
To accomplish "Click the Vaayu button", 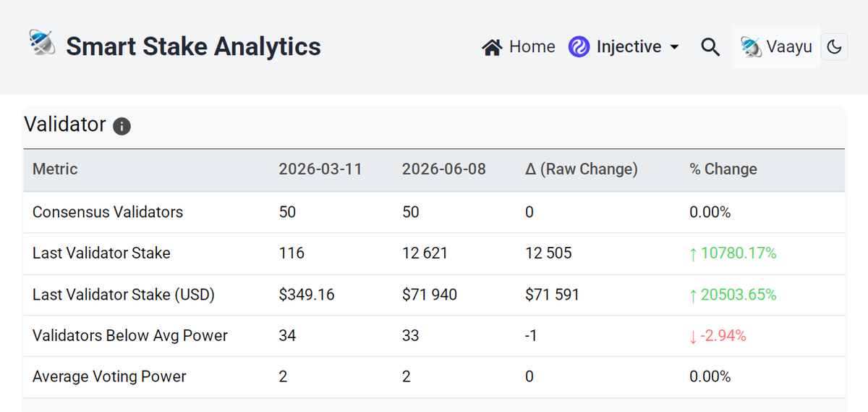I will 776,47.
